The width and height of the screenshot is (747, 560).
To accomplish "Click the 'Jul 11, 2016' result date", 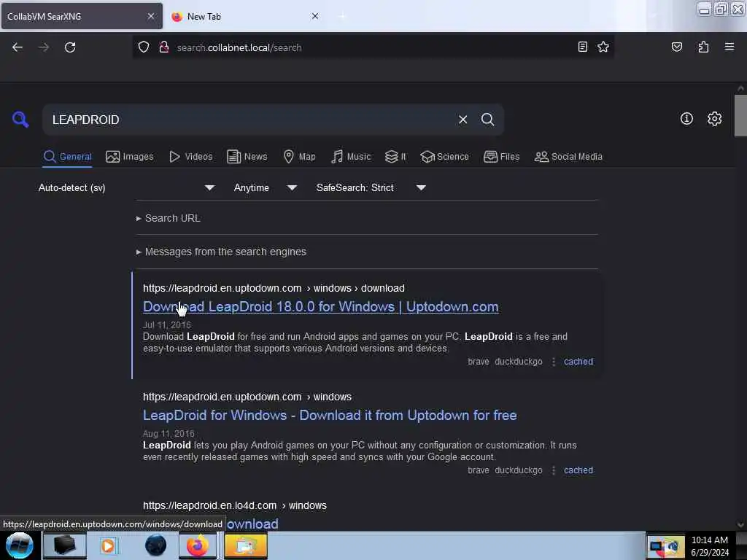I will [167, 324].
